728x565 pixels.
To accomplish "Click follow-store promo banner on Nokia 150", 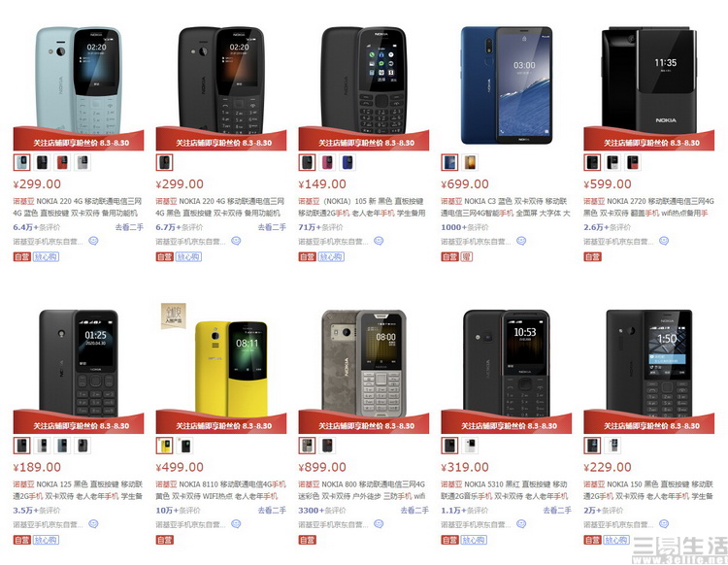I will point(648,424).
